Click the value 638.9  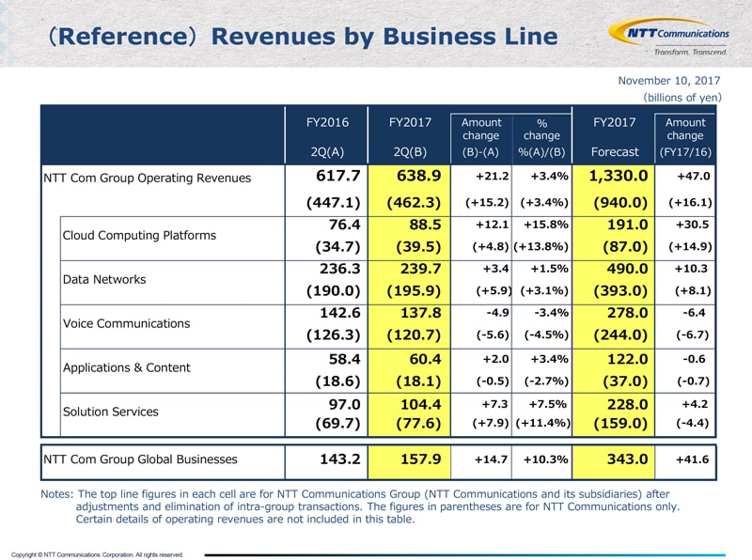coord(418,176)
